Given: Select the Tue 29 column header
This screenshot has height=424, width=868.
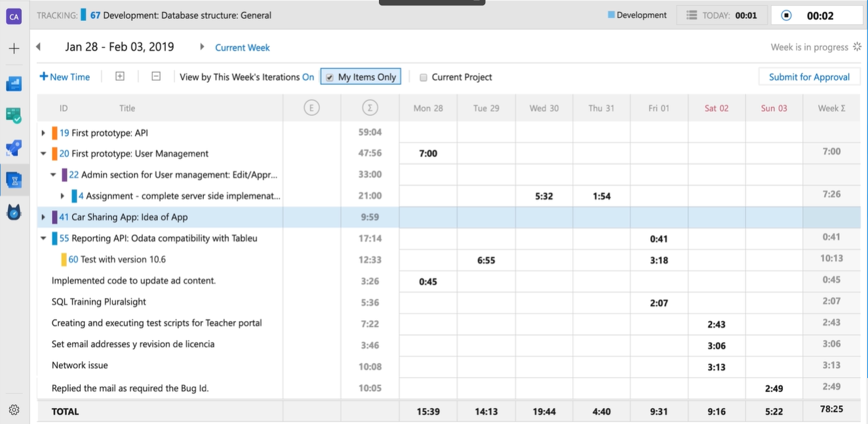Looking at the screenshot, I should tap(486, 108).
